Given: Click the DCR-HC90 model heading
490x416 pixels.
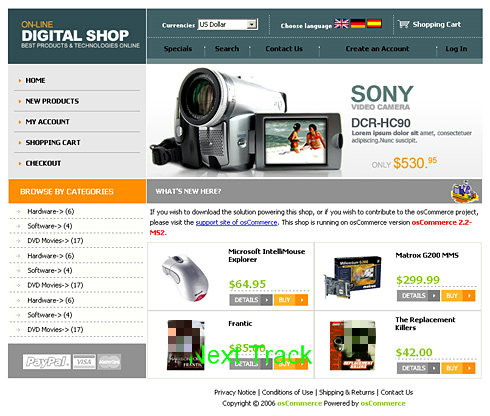Looking at the screenshot, I should [381, 123].
